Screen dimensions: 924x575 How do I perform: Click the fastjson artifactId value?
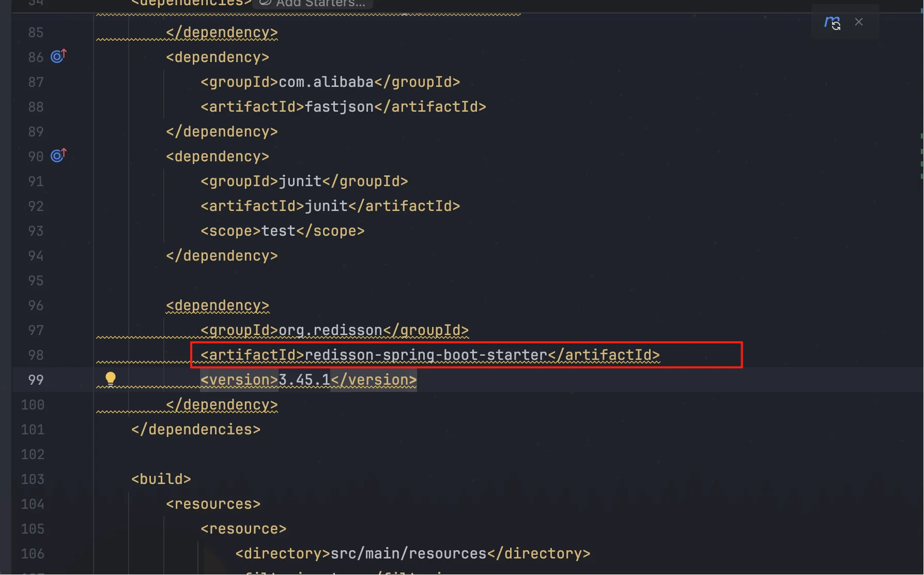(x=339, y=107)
